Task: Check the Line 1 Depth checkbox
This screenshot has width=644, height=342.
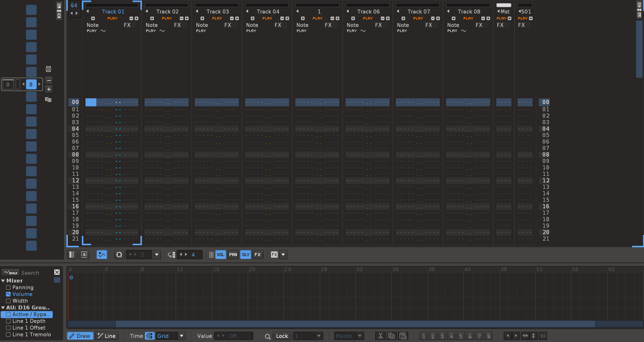Action: 8,321
